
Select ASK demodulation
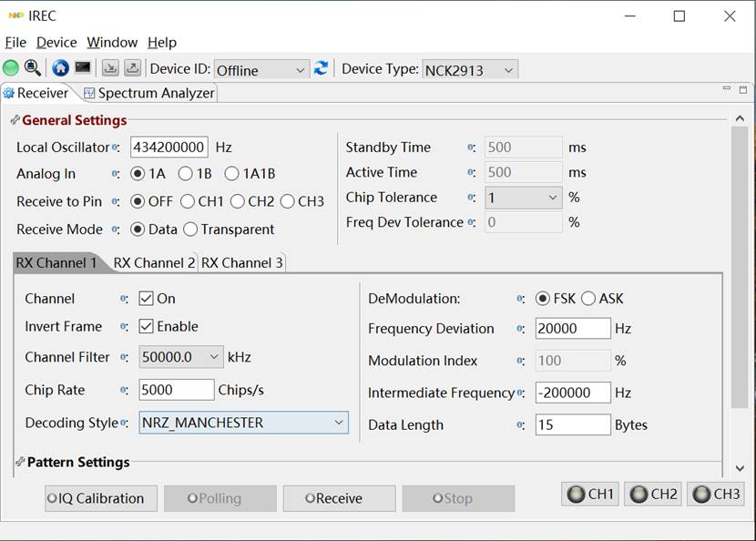[588, 299]
